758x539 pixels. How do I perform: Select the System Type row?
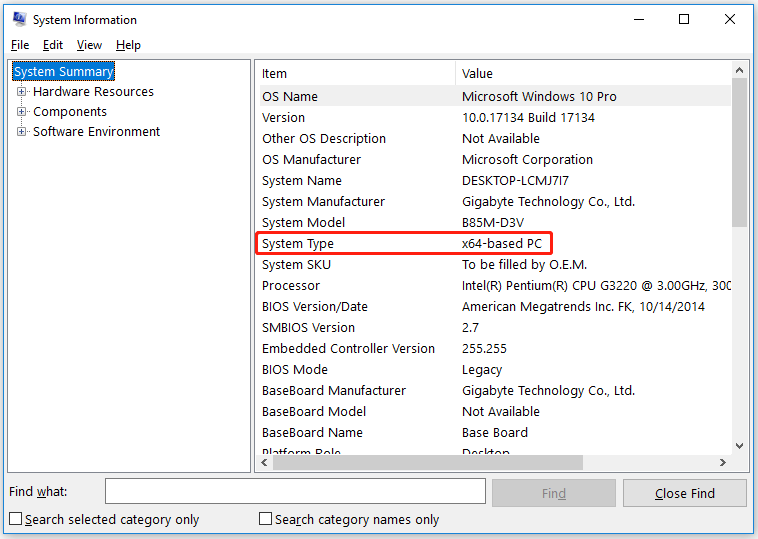pos(405,244)
